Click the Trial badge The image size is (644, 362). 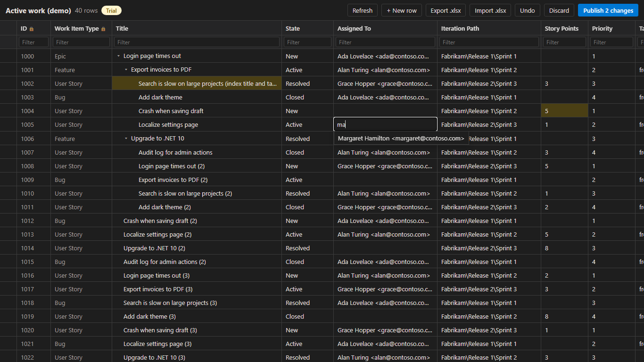click(x=111, y=10)
